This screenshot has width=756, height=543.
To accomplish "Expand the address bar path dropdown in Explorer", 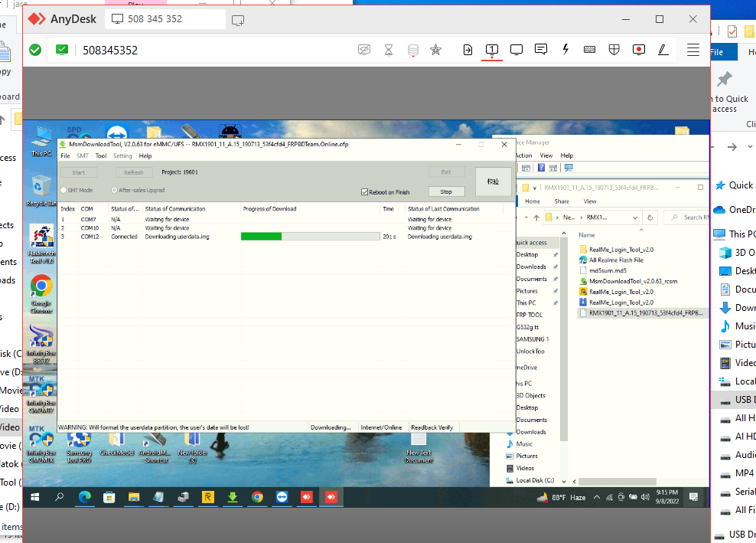I will click(x=635, y=218).
